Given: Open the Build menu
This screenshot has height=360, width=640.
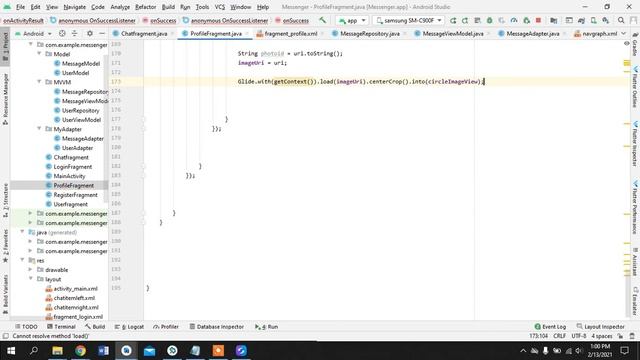Looking at the screenshot, I should (x=168, y=7).
